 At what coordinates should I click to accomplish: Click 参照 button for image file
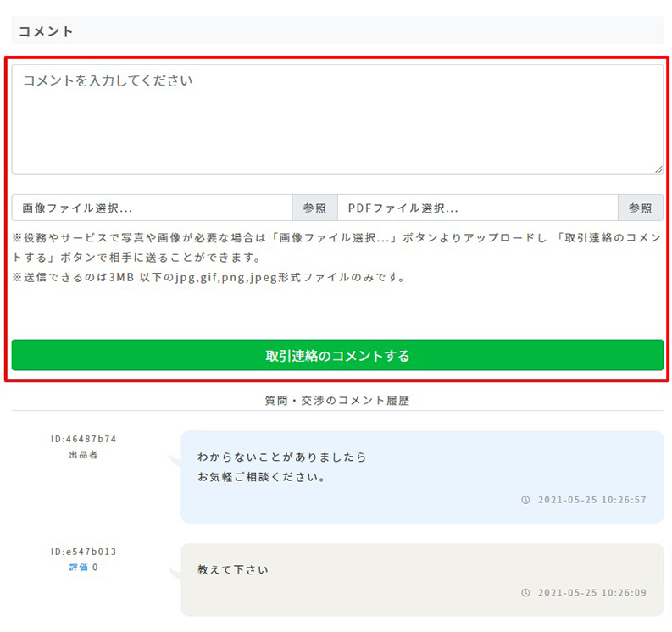[x=315, y=208]
